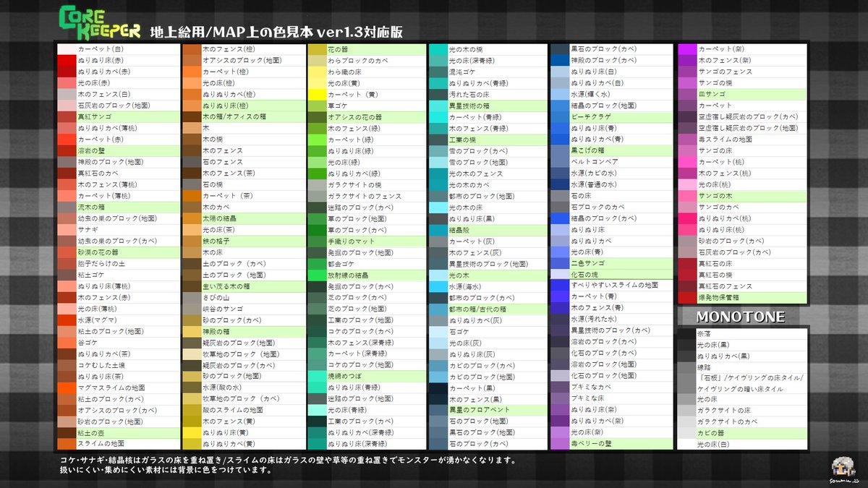Pick the スライムの地面 orange swatch
The height and width of the screenshot is (488, 868).
67,444
